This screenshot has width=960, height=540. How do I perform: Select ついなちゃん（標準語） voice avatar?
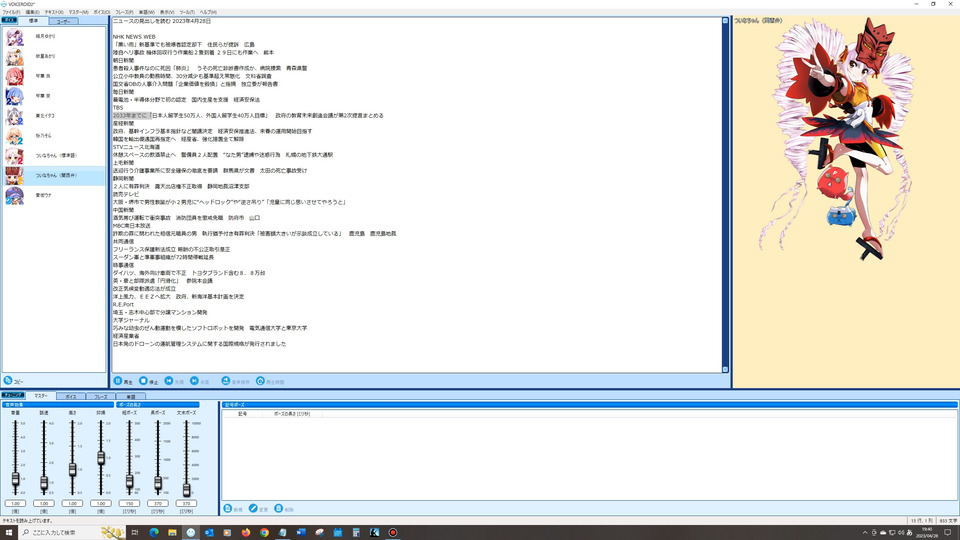pos(15,156)
